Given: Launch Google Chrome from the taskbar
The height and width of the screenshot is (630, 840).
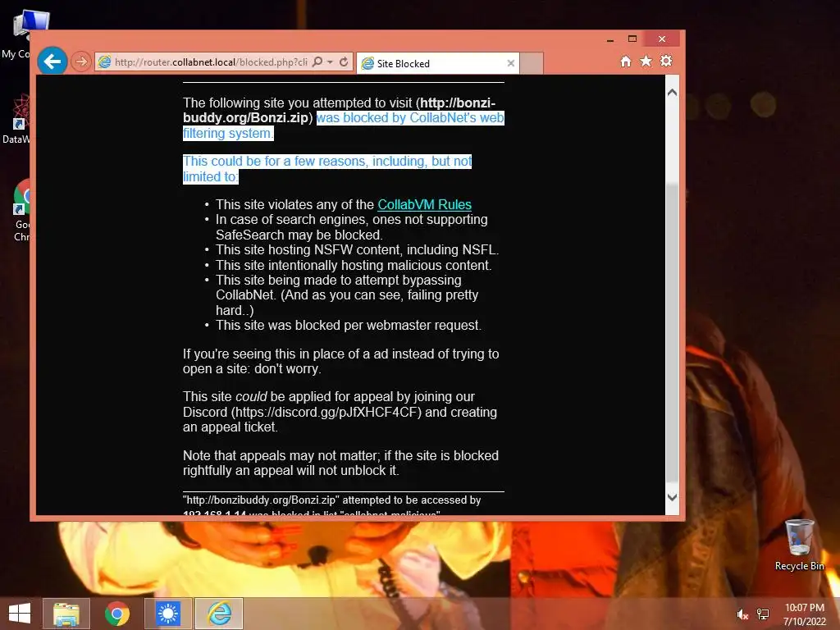Looking at the screenshot, I should (116, 614).
